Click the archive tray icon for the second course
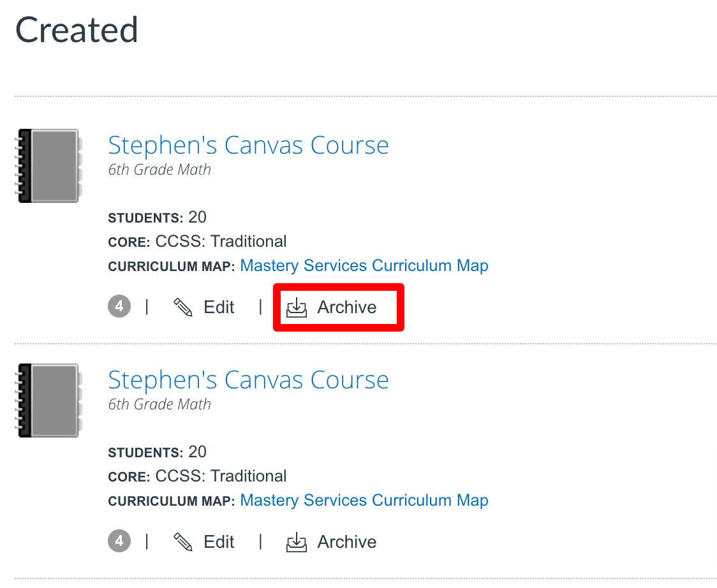 [x=296, y=543]
